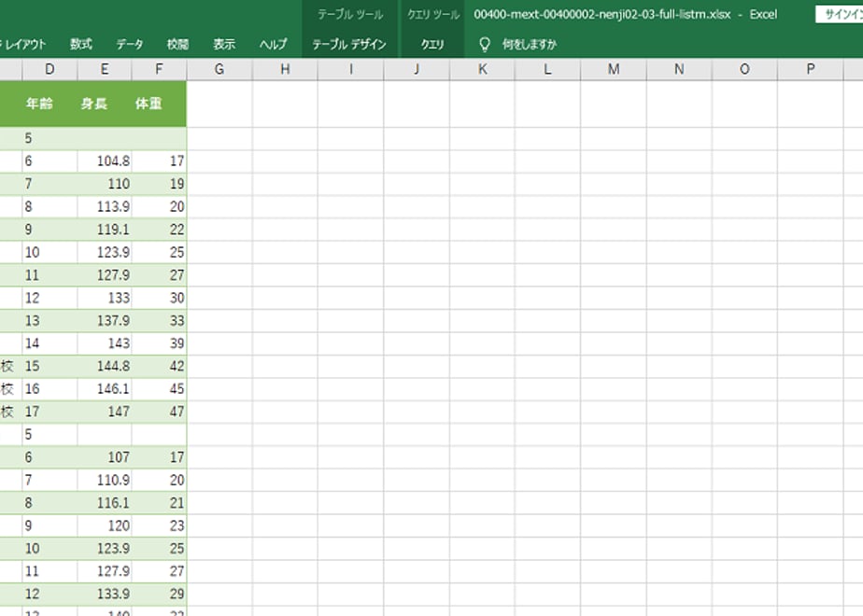
Task: Select column D header
Action: 50,69
